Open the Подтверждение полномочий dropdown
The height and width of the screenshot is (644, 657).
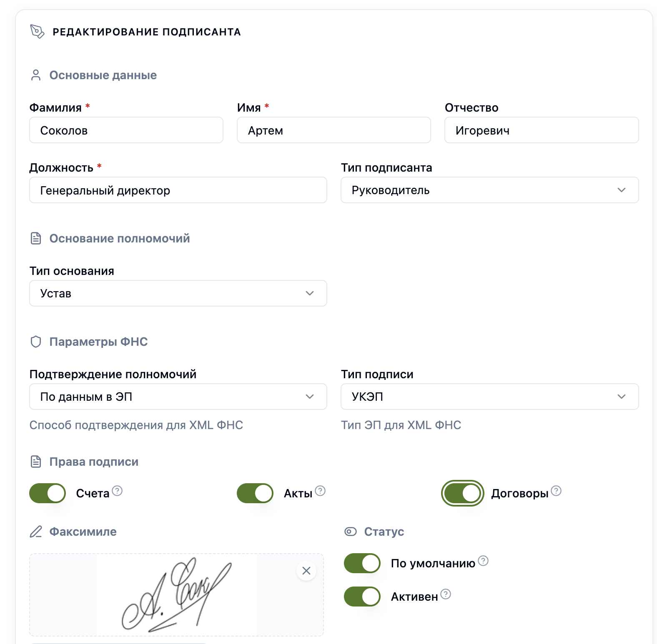[178, 397]
